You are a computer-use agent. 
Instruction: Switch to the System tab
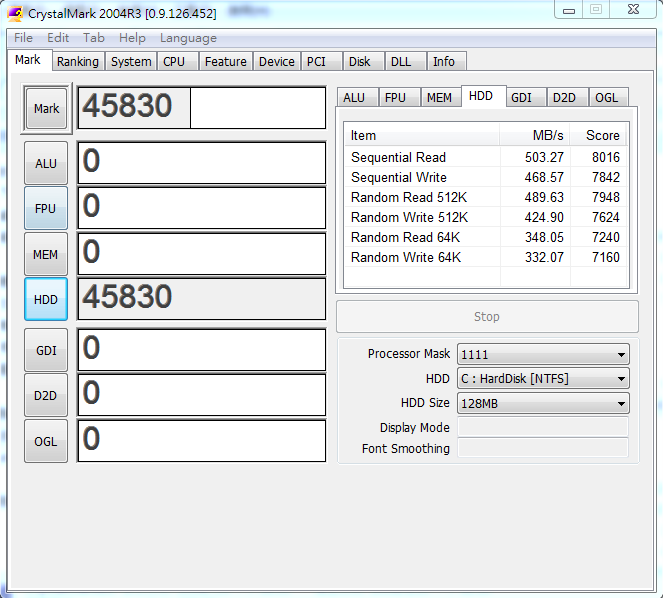coord(131,61)
